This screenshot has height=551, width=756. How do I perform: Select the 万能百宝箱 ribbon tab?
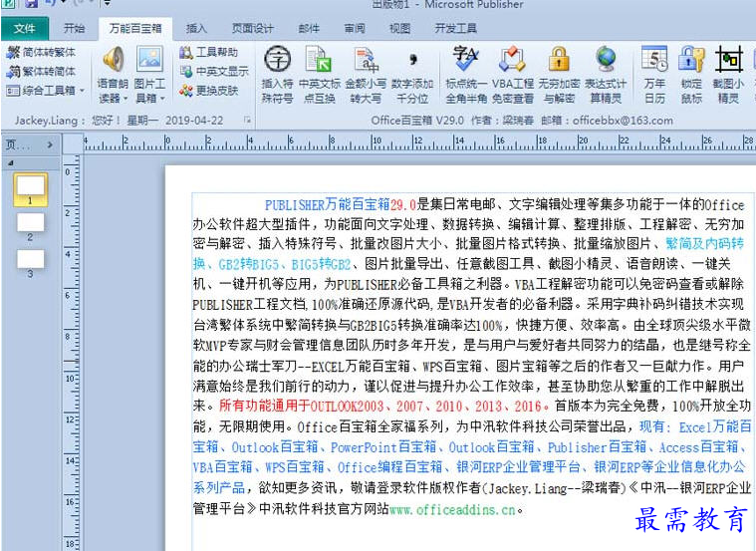(135, 29)
